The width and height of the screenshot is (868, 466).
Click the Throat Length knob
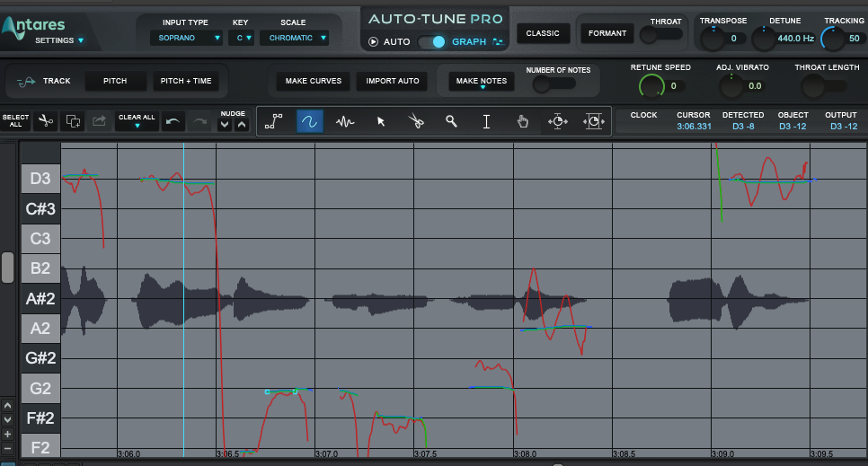click(813, 86)
